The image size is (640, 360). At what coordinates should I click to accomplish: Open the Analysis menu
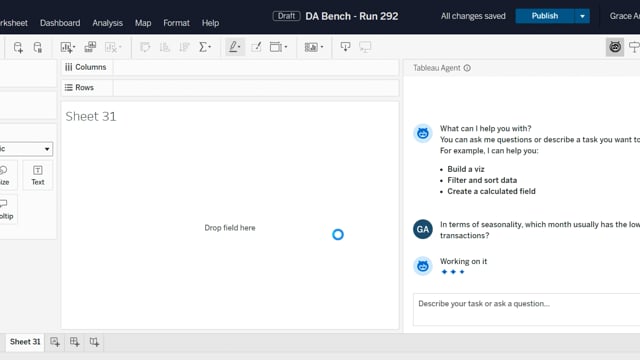[107, 23]
